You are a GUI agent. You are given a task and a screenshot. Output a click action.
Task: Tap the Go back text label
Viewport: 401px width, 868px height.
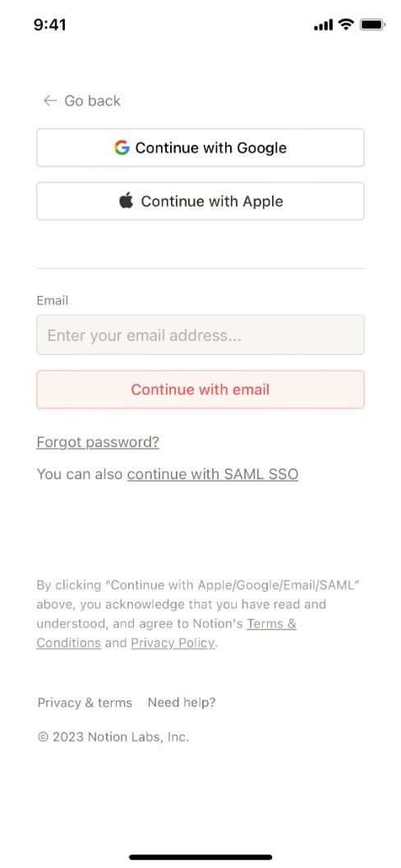pyautogui.click(x=92, y=101)
